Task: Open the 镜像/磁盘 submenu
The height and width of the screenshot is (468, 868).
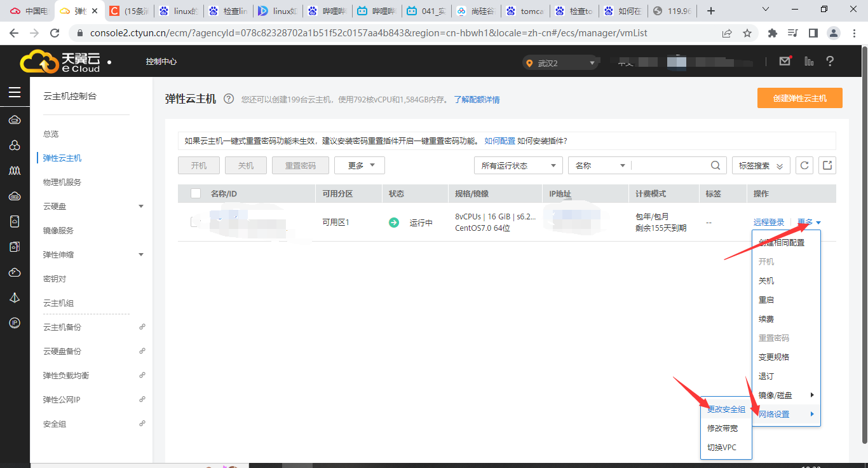Action: [x=787, y=396]
